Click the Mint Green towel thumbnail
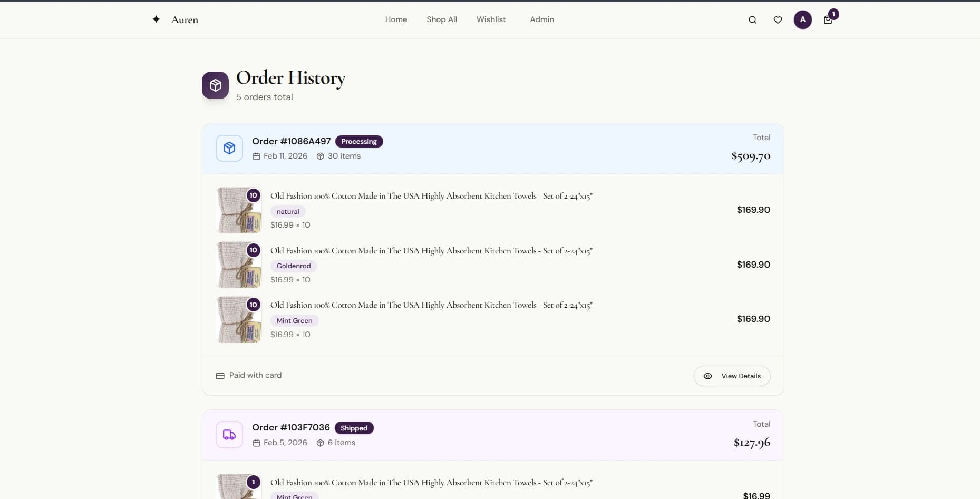This screenshot has width=980, height=499. (238, 319)
